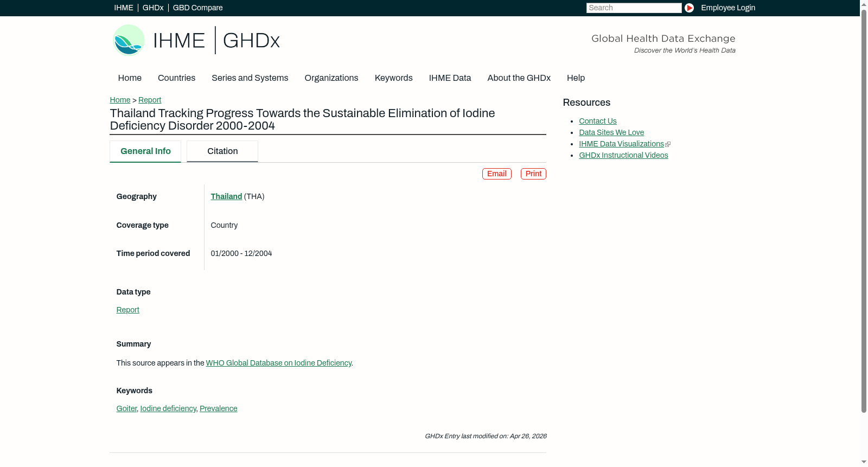
Task: Click the 'GHDx Entry last modified on' text
Action: (486, 436)
